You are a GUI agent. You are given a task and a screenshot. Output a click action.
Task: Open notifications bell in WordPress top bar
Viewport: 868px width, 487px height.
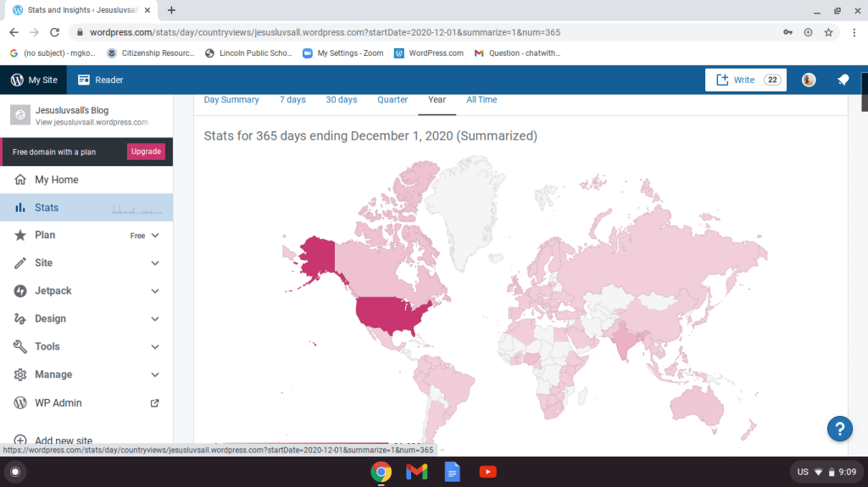click(843, 80)
